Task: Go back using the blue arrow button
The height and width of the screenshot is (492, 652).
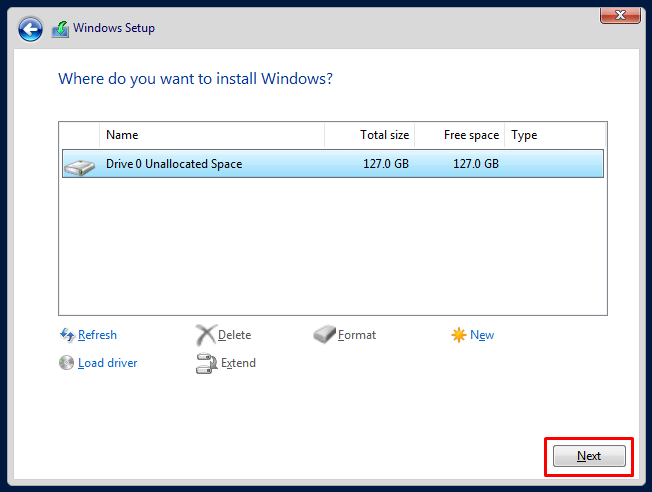Action: point(30,29)
